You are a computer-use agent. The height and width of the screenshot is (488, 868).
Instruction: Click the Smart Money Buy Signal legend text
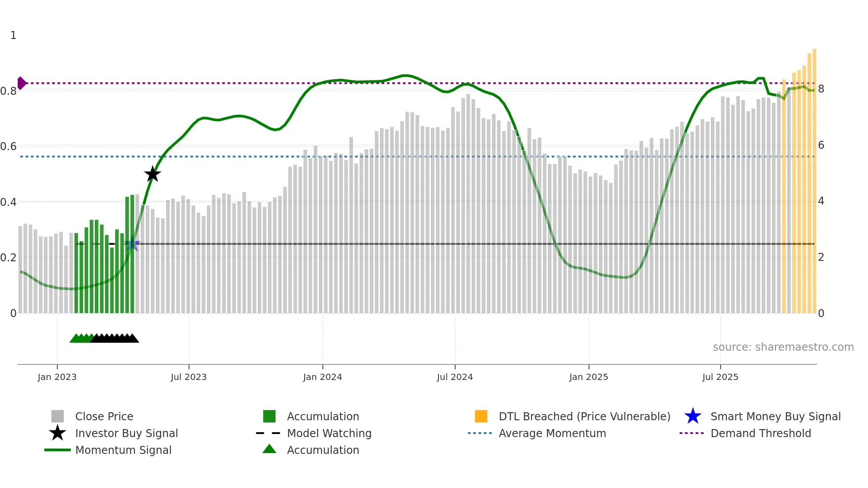coord(775,416)
